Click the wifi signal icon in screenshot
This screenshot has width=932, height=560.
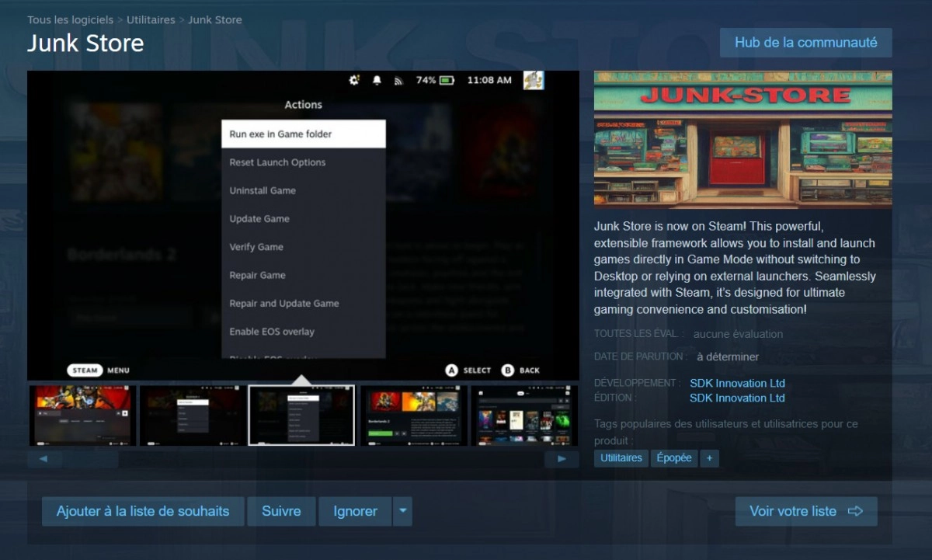(x=398, y=80)
